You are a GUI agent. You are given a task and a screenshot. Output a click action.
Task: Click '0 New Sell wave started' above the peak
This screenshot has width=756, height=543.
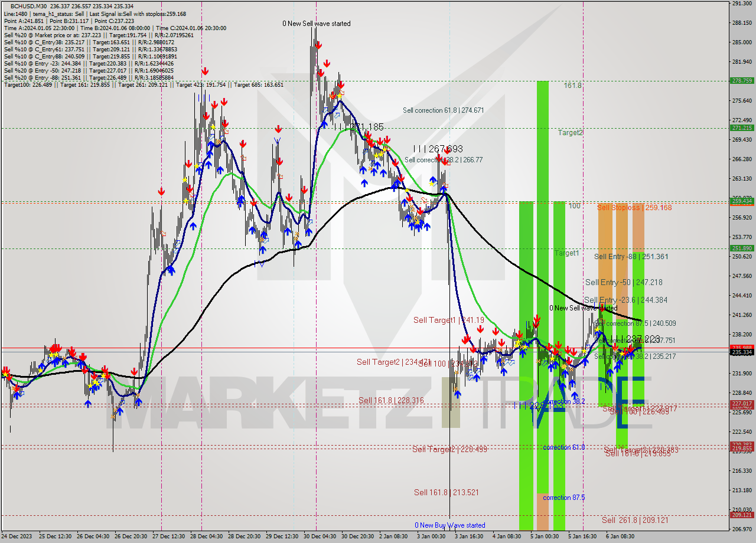316,24
